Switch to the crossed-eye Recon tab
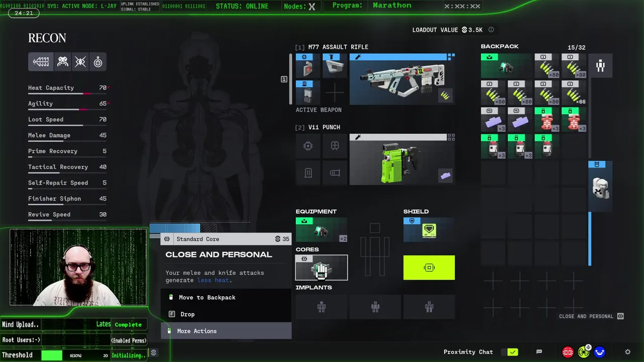Screen dimensions: 644x362 [x=80, y=62]
